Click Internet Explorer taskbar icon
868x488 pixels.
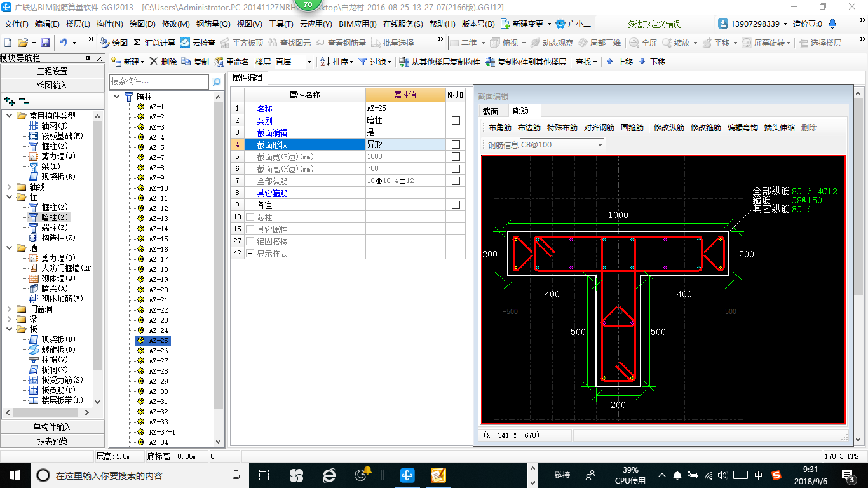point(329,475)
